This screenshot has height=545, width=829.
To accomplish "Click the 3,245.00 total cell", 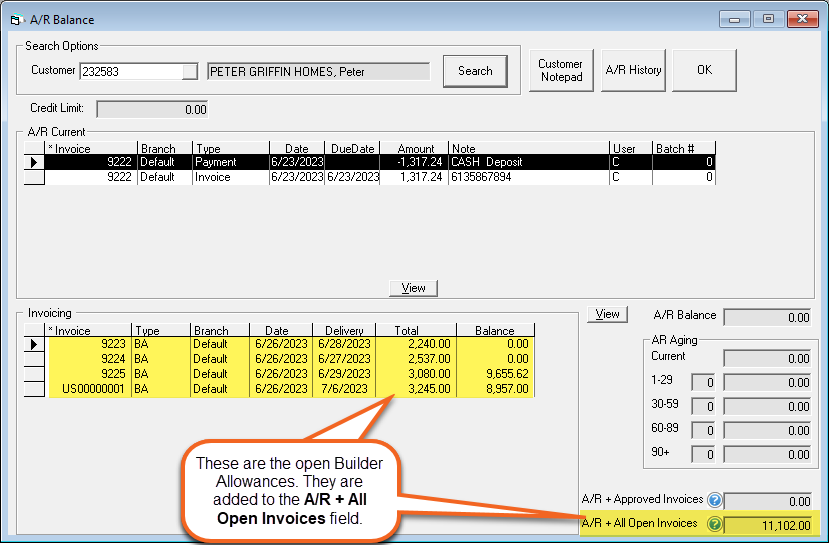I will coord(416,389).
